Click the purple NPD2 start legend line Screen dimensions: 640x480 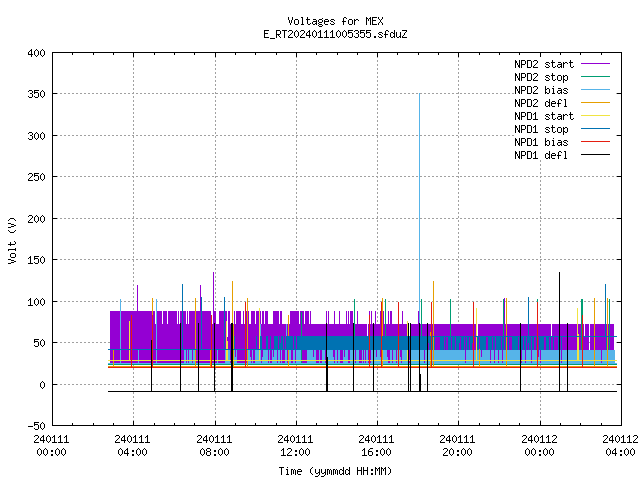tap(596, 64)
